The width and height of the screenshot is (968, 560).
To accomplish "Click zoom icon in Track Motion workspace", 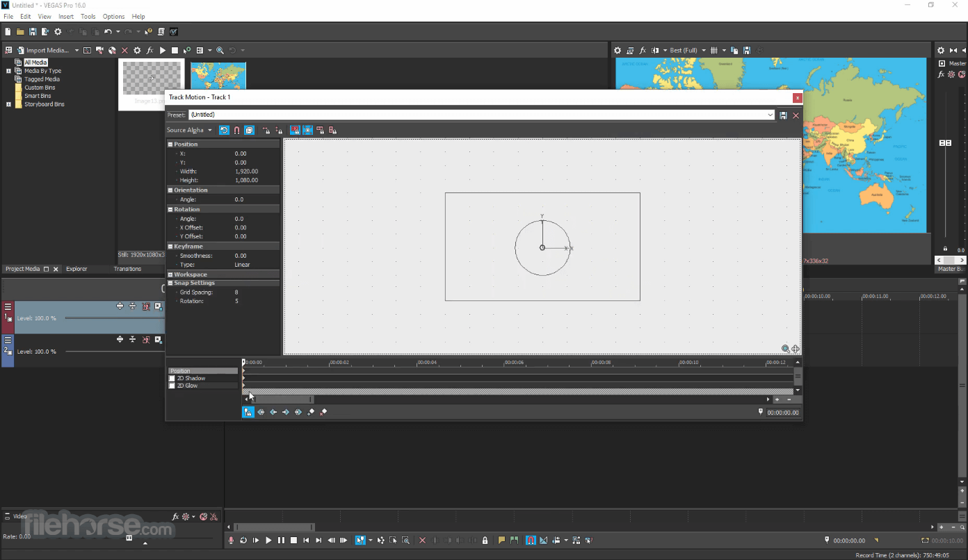I will 785,349.
